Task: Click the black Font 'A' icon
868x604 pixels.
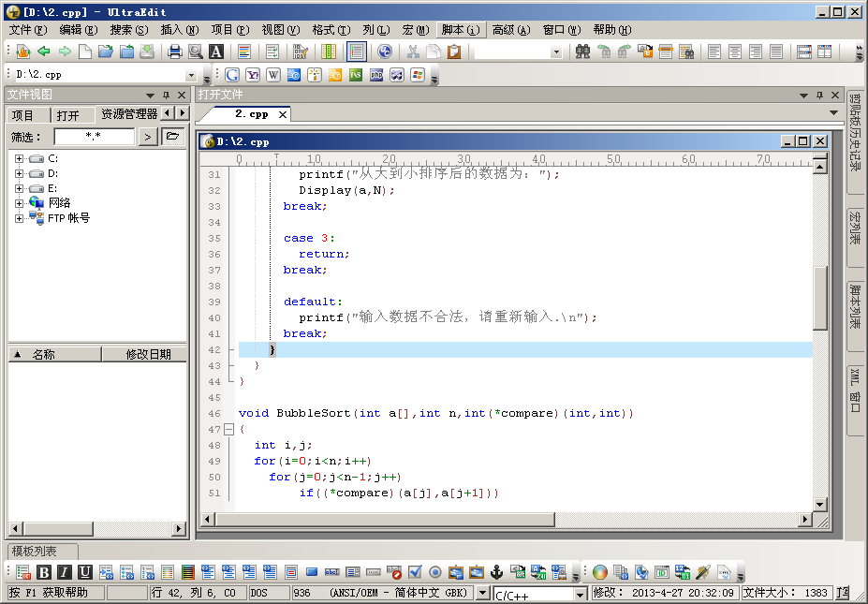Action: pyautogui.click(x=216, y=52)
